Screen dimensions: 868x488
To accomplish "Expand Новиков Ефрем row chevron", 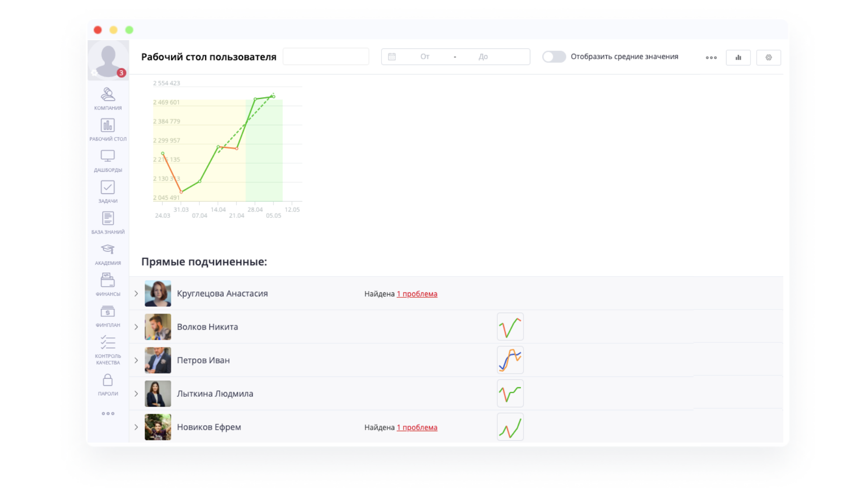I will [136, 427].
